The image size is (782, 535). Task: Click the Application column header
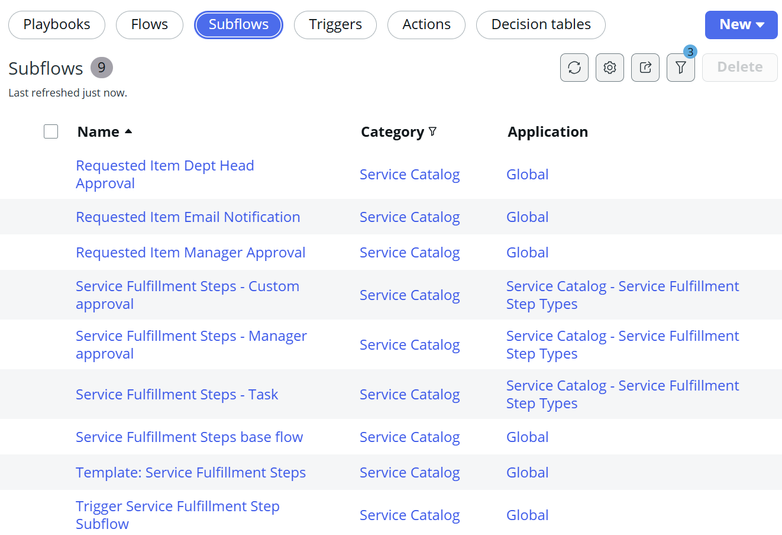(548, 132)
